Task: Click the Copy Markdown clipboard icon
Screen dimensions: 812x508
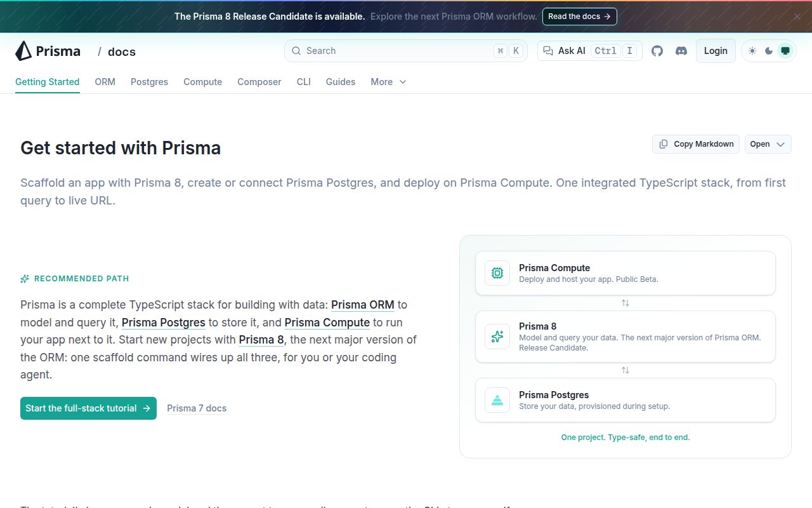Action: (664, 144)
